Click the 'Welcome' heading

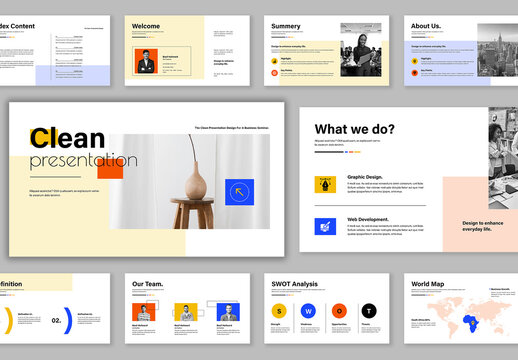coord(146,26)
